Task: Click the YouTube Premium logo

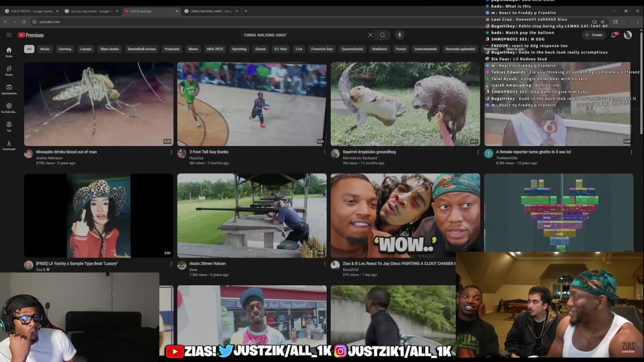Action: pos(31,35)
